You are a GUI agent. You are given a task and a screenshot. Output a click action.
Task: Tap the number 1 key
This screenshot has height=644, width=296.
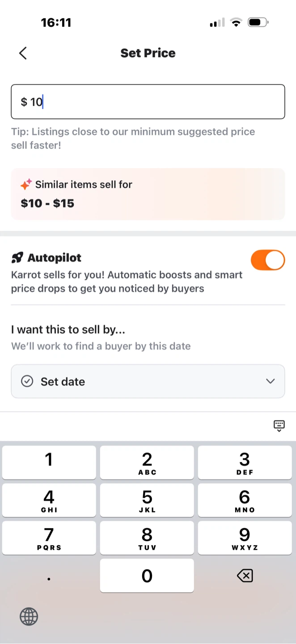click(49, 463)
